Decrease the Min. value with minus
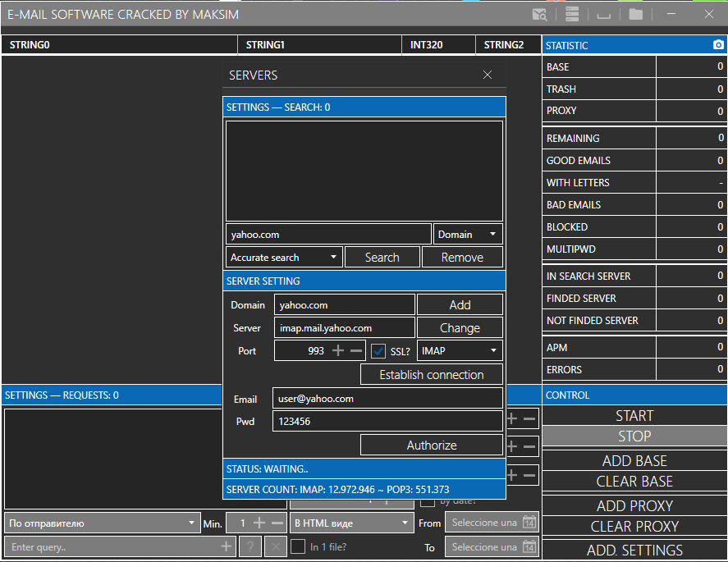 click(277, 523)
